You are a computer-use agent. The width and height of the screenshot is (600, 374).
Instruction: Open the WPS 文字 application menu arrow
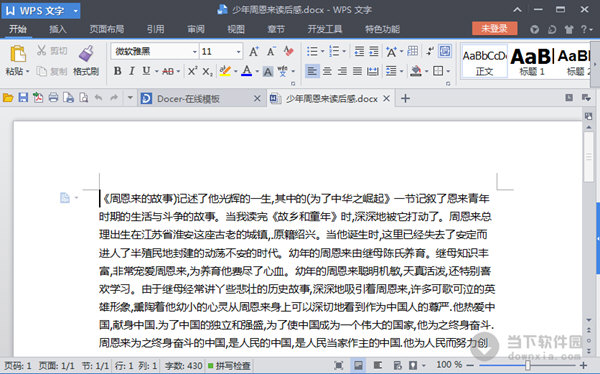tap(75, 11)
